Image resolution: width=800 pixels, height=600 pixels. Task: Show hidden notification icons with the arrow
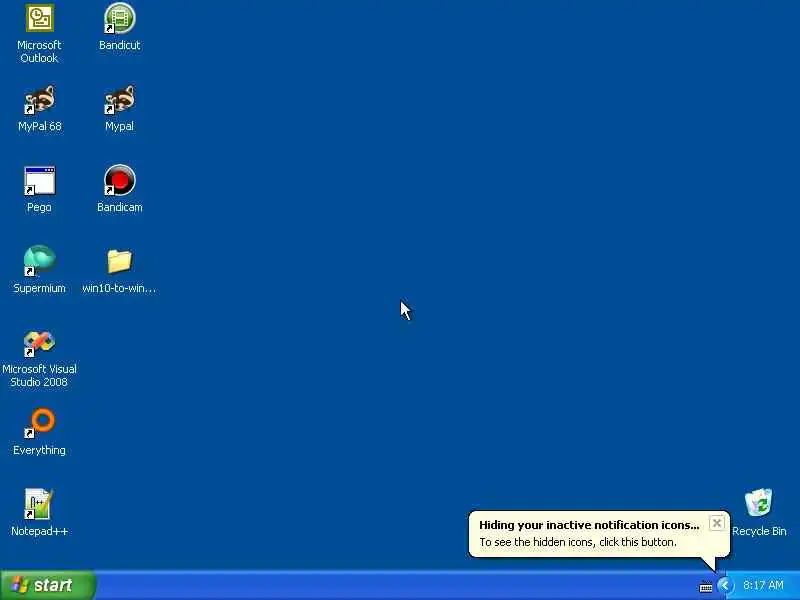pyautogui.click(x=724, y=585)
